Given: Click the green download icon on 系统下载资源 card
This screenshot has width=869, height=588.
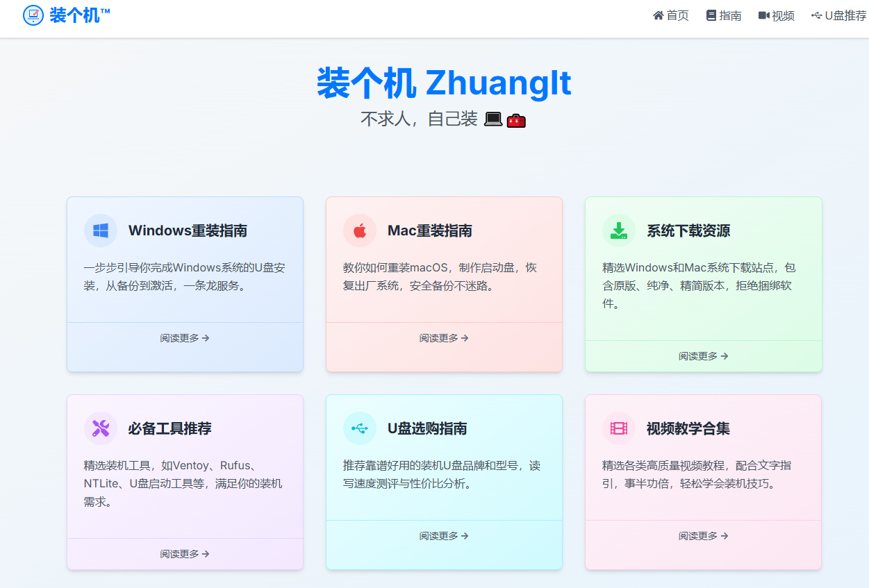Looking at the screenshot, I should [x=619, y=230].
